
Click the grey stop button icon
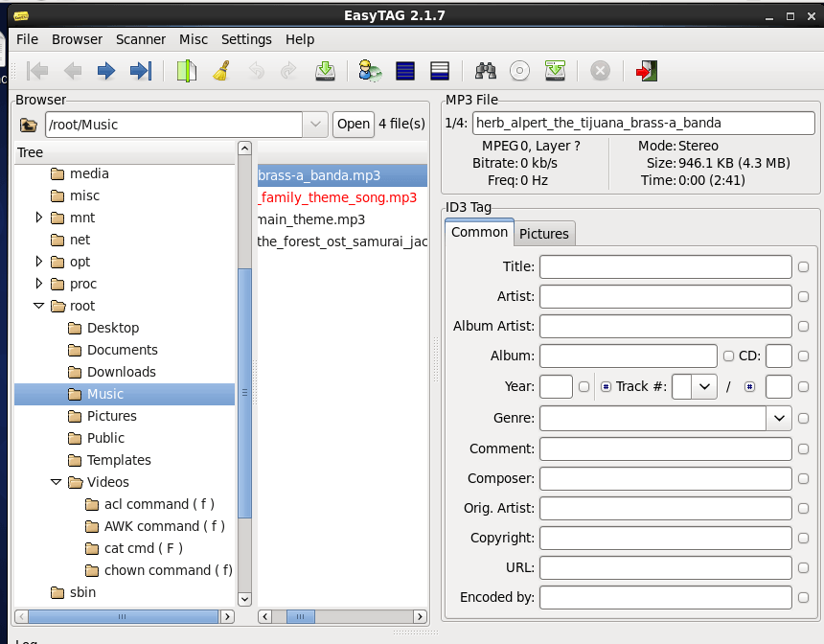[600, 71]
